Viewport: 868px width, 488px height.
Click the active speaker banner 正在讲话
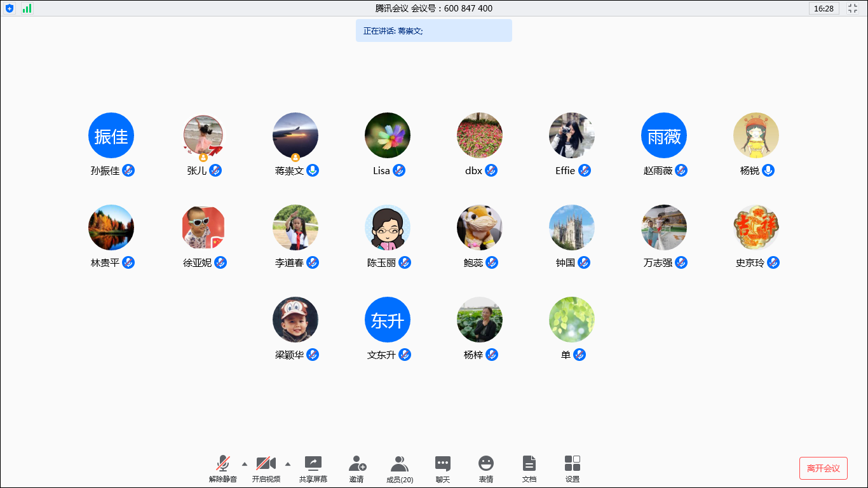pos(433,30)
